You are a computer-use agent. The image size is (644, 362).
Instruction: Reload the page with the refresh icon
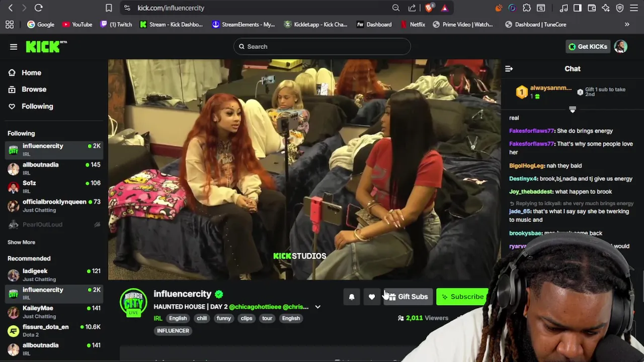coord(38,8)
